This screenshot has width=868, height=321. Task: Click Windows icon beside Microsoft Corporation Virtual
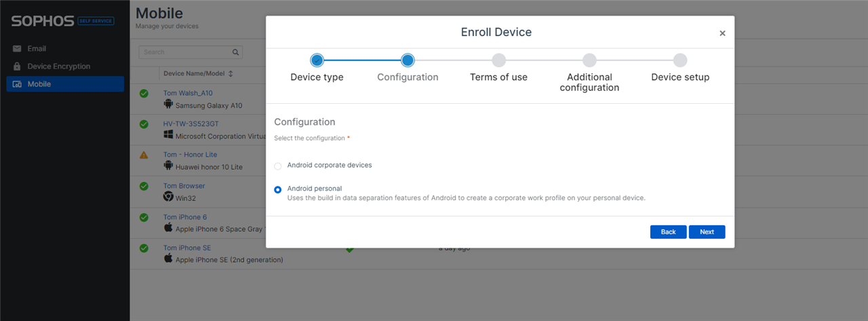168,135
